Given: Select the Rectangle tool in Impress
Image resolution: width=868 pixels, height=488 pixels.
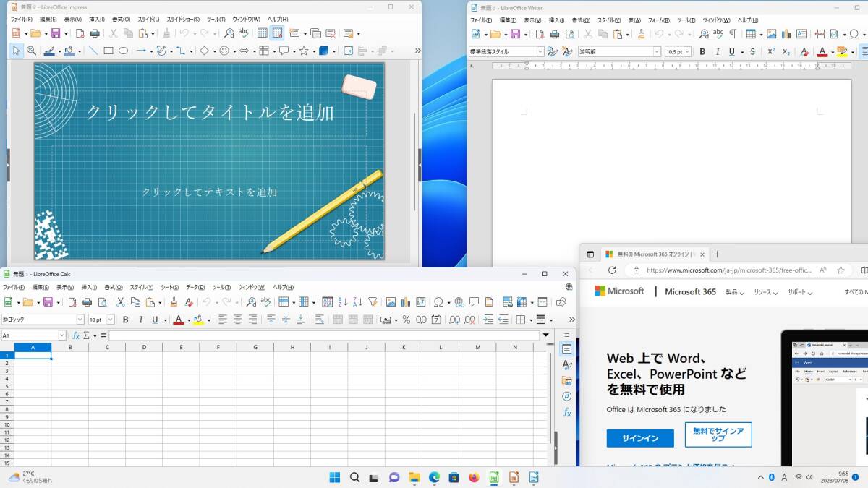Looking at the screenshot, I should (109, 51).
